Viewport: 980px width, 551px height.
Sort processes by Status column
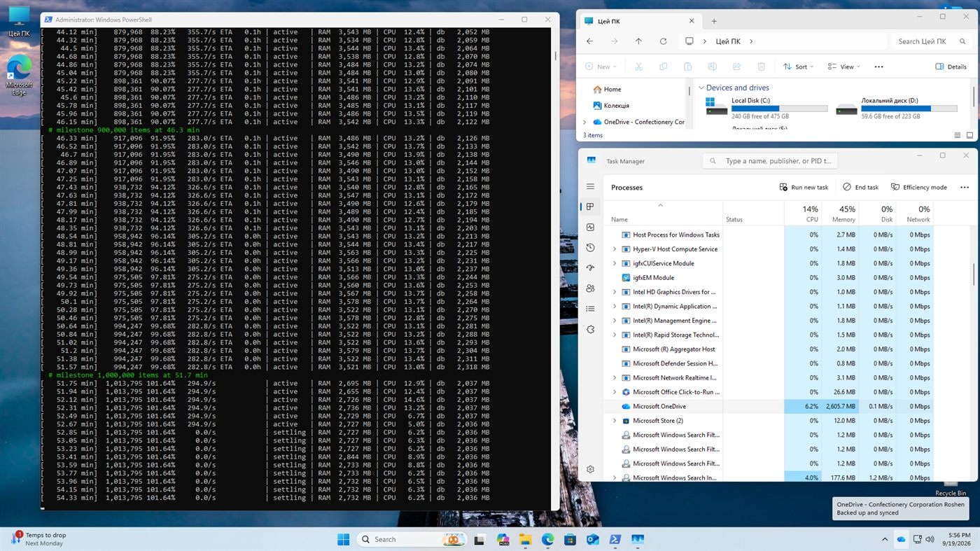point(753,214)
